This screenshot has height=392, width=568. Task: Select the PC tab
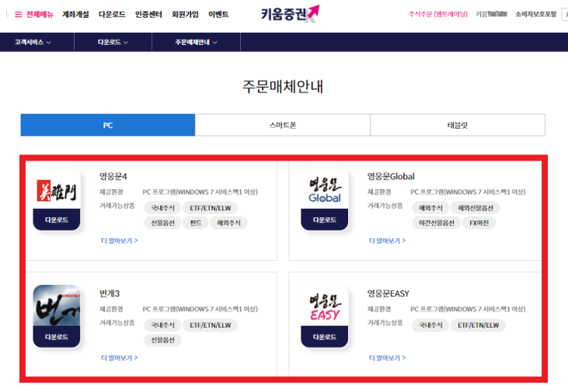pyautogui.click(x=107, y=125)
